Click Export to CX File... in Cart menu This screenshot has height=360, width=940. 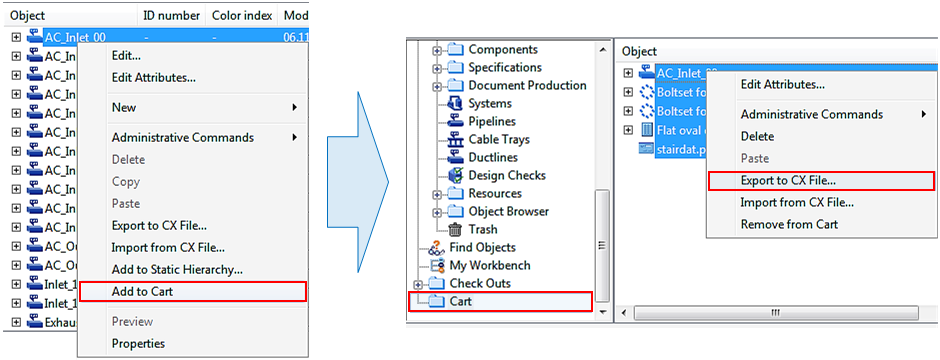(821, 180)
